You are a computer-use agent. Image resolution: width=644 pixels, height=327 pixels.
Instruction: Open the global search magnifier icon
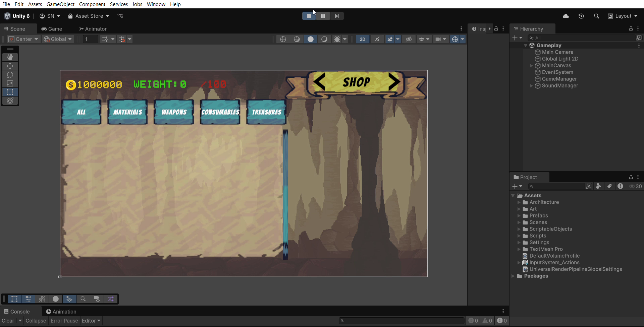(x=596, y=16)
